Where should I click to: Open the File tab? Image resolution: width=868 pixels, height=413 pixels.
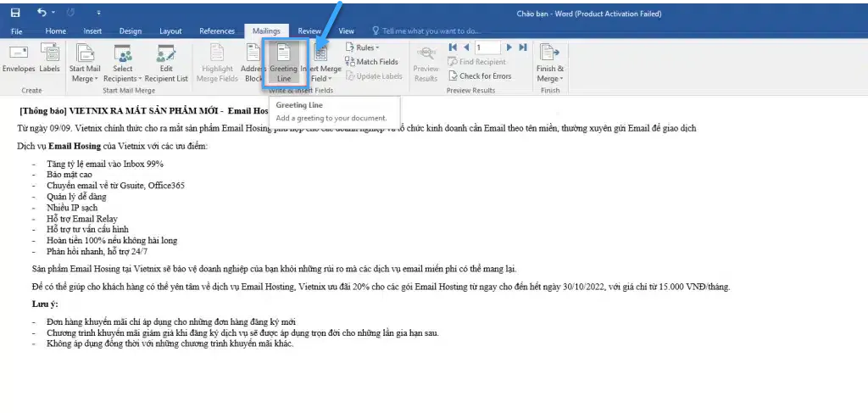pyautogui.click(x=17, y=31)
